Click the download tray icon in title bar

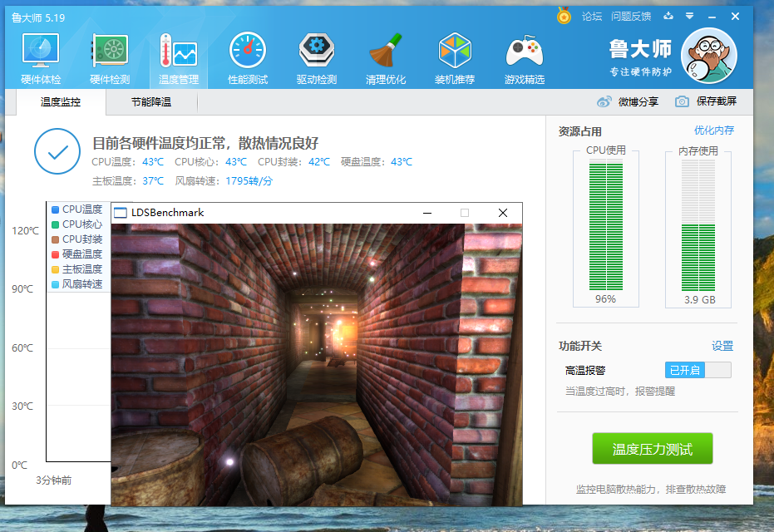pos(668,16)
